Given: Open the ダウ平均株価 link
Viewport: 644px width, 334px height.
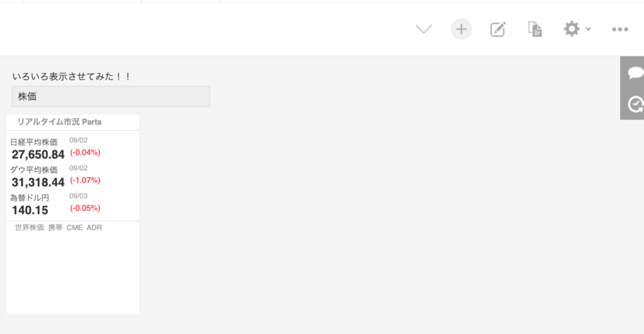Looking at the screenshot, I should coord(34,170).
